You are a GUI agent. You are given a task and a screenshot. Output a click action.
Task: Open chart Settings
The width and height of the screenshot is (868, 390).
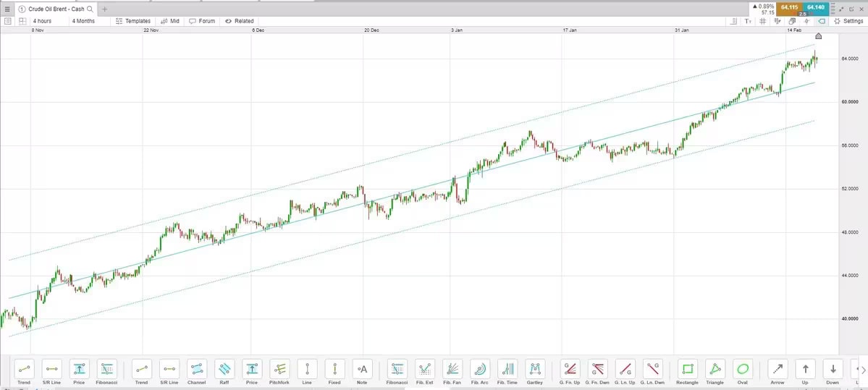[848, 21]
